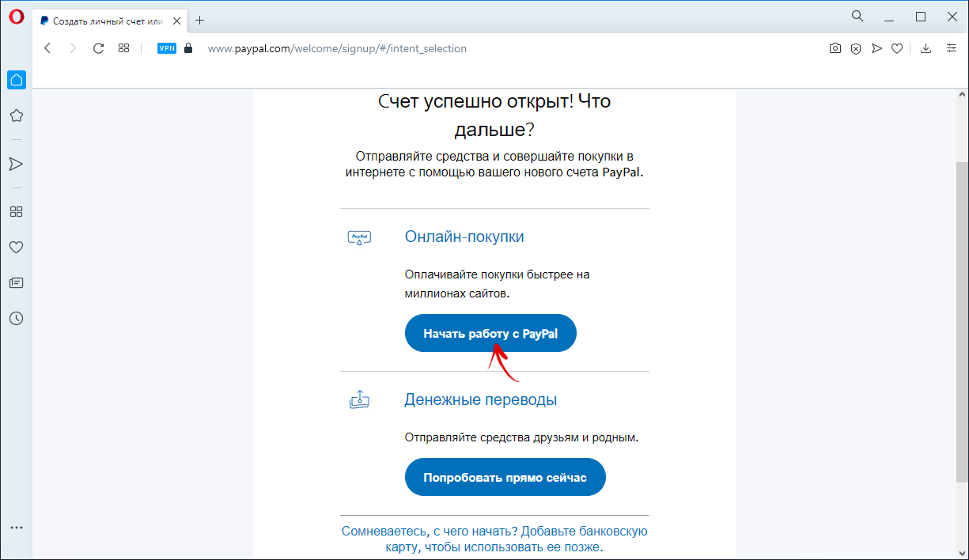969x560 pixels.
Task: Open Speed Dial grid icon in sidebar
Action: [16, 212]
